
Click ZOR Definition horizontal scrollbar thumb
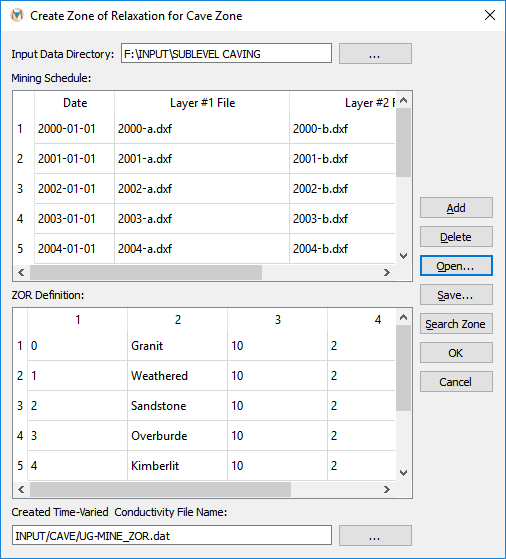coord(160,489)
